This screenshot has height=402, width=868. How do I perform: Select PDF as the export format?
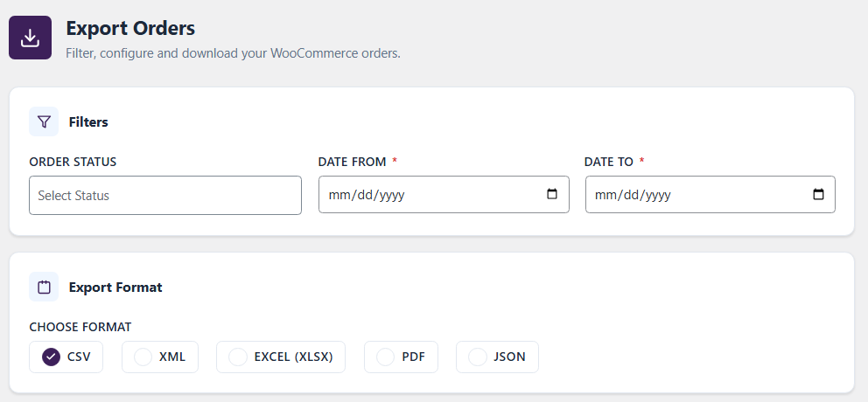tap(401, 357)
